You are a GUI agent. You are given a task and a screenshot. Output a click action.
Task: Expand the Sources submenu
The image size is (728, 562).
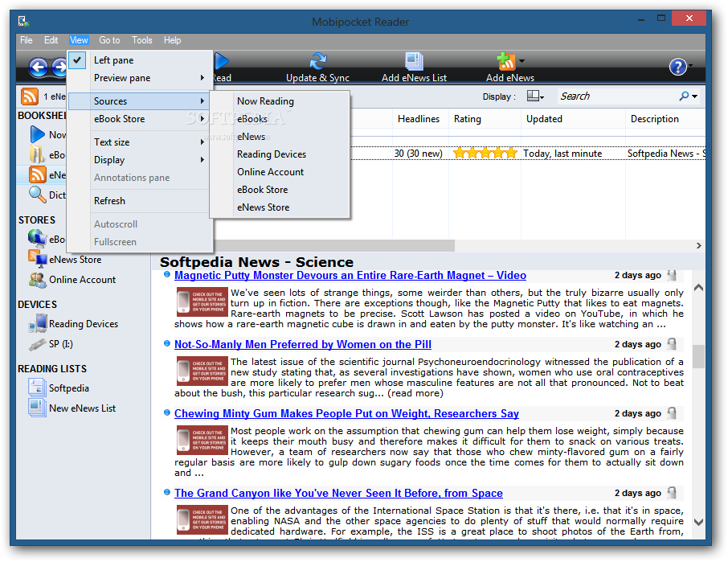tap(140, 101)
